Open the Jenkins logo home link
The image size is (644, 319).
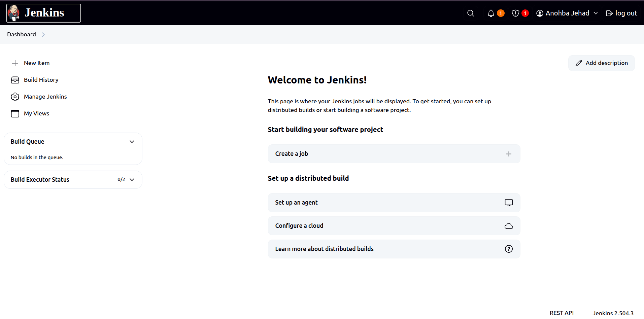click(x=43, y=13)
